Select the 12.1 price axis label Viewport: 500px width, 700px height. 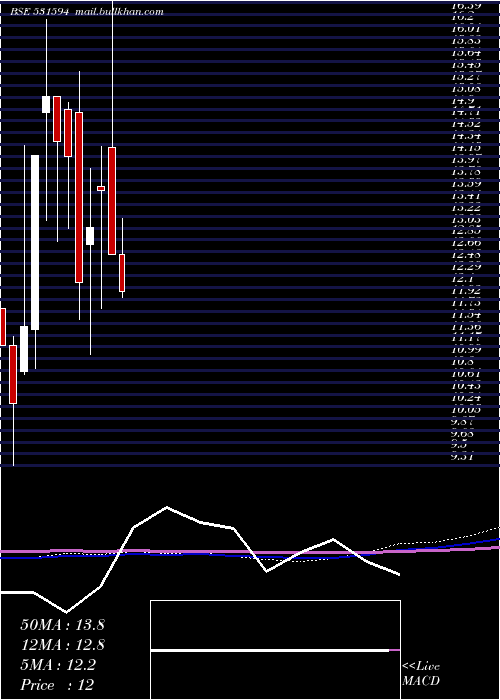(463, 279)
